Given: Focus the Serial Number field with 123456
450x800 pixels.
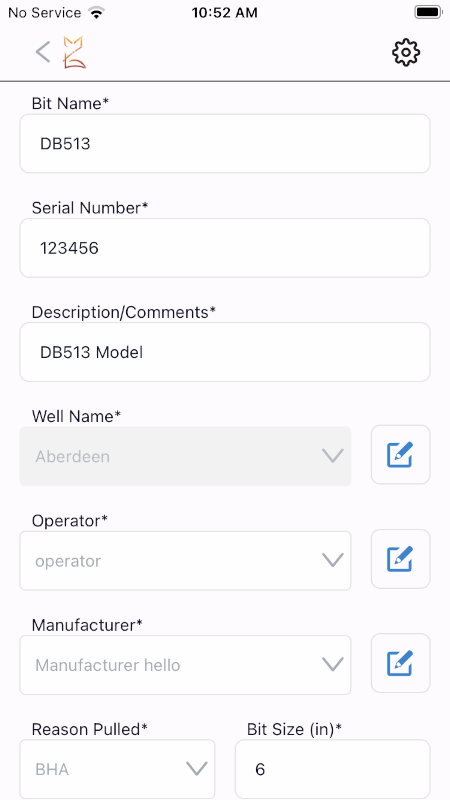Looking at the screenshot, I should pos(225,248).
